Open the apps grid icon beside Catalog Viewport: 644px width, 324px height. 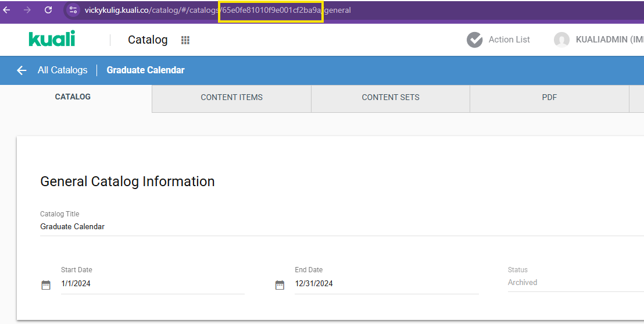[x=185, y=40]
